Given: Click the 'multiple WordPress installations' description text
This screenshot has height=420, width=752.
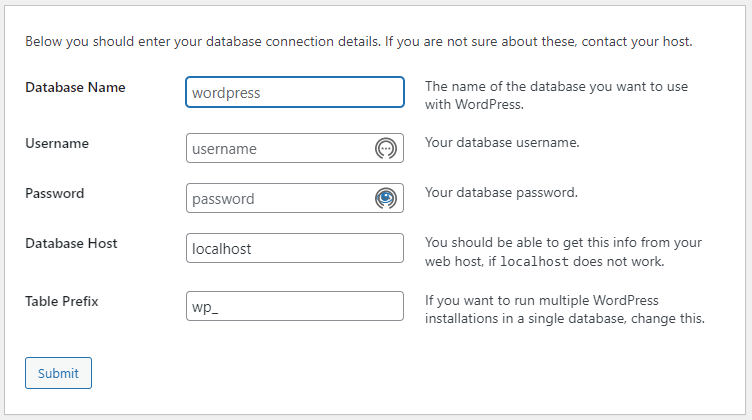Looking at the screenshot, I should pos(565,309).
